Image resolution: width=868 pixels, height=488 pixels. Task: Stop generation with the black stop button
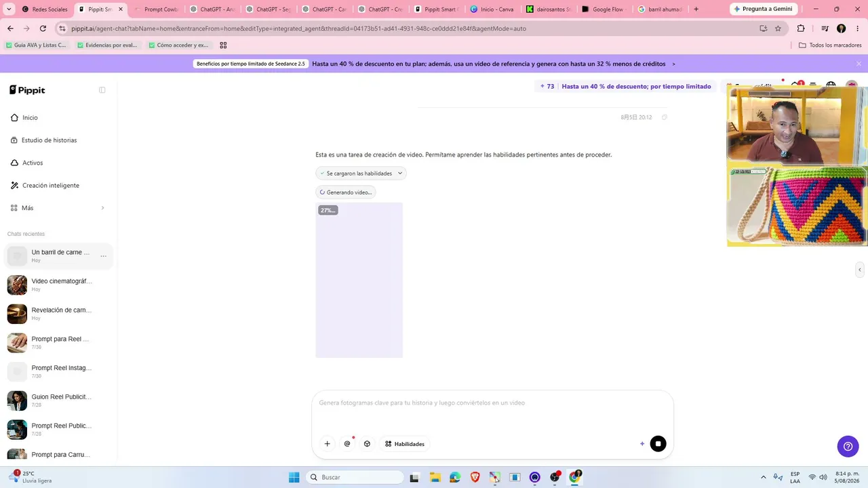pos(658,444)
